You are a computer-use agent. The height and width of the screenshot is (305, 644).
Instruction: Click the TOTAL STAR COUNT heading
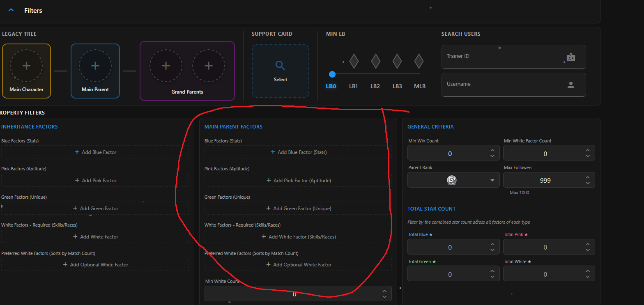[x=431, y=209]
